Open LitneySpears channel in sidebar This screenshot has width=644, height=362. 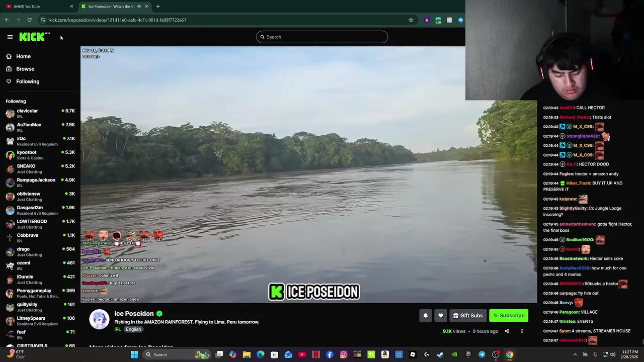click(x=40, y=321)
